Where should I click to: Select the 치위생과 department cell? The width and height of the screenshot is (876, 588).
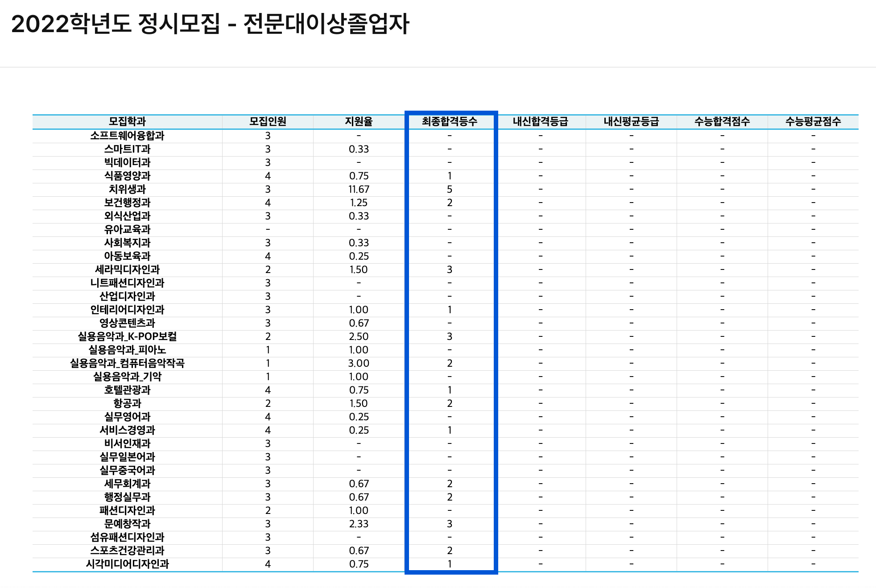coord(128,189)
